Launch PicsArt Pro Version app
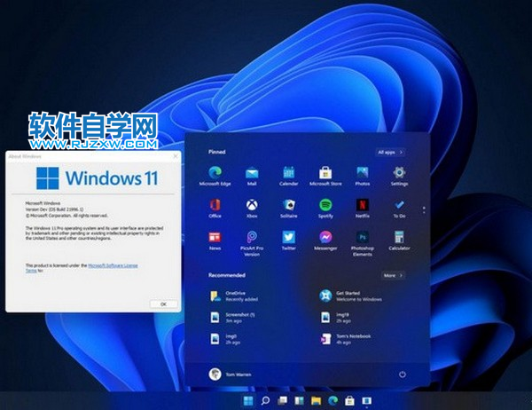Viewport: 532px width, 410px height. tap(252, 243)
